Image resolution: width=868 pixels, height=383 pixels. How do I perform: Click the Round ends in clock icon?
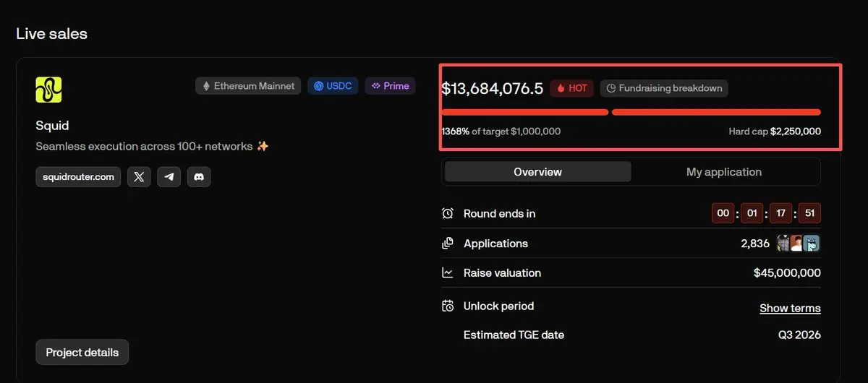(x=448, y=213)
